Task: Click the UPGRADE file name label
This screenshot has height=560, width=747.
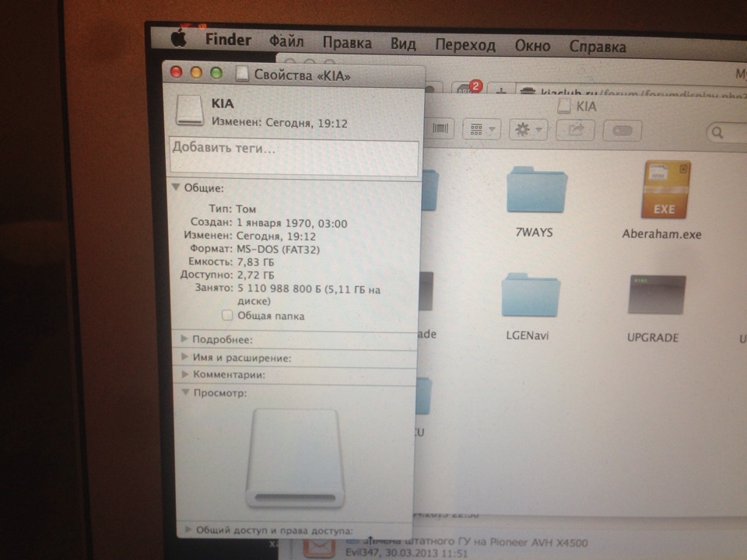Action: 652,337
